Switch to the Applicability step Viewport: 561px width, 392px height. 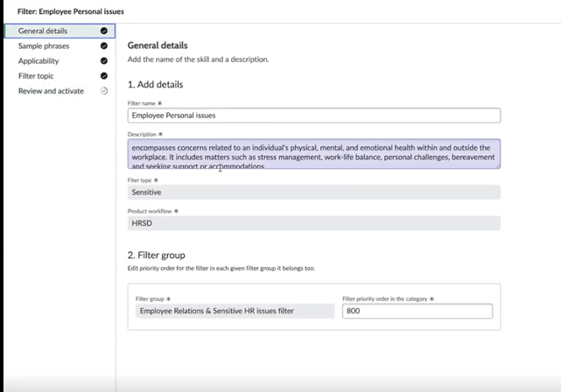click(39, 60)
